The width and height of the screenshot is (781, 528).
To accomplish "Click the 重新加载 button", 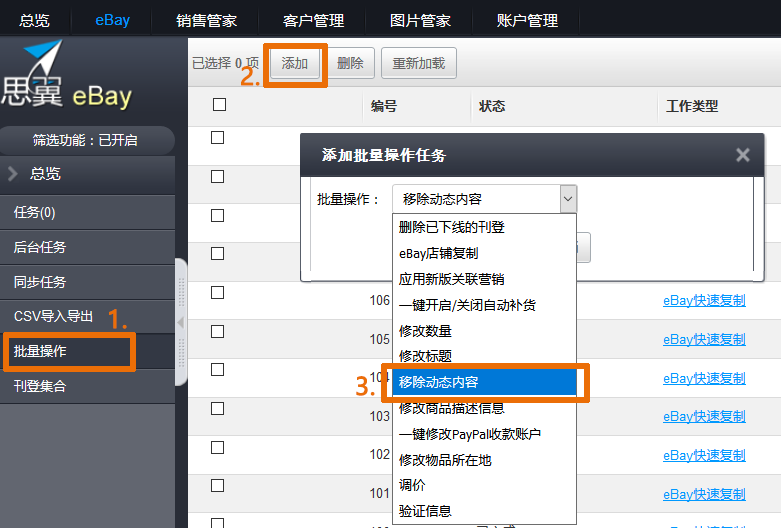I will (418, 63).
